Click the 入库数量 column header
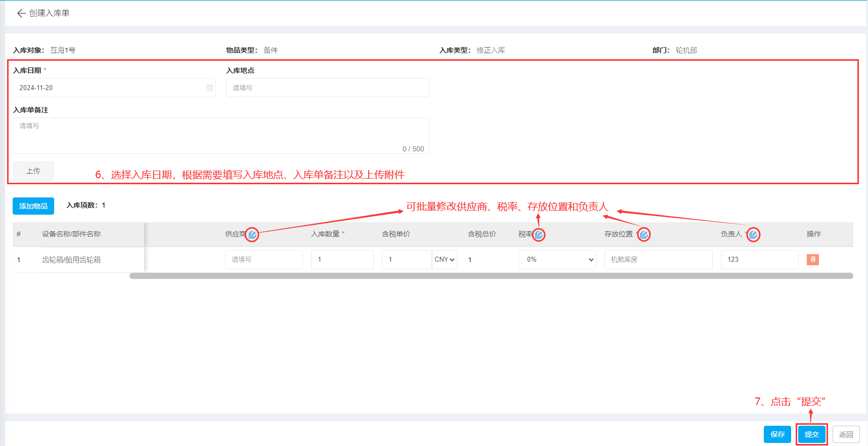The image size is (868, 446). (x=325, y=234)
